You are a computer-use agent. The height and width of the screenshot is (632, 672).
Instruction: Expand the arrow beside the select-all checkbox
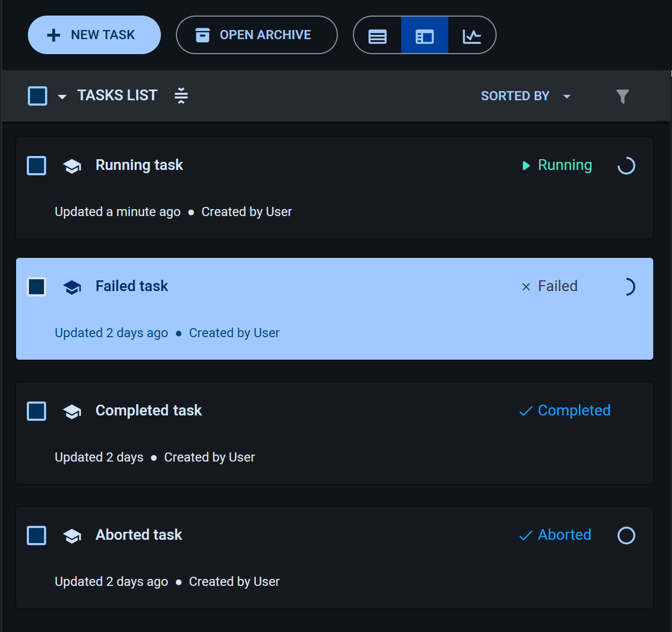(x=62, y=96)
